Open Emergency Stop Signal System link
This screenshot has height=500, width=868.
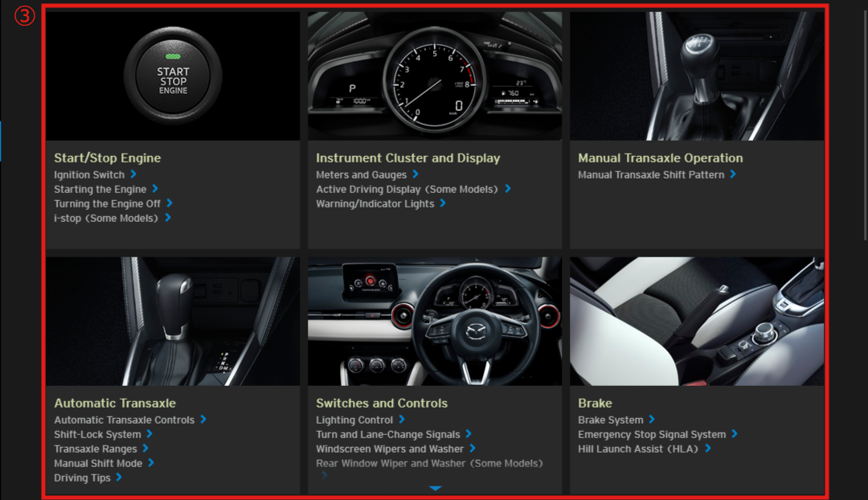(651, 434)
